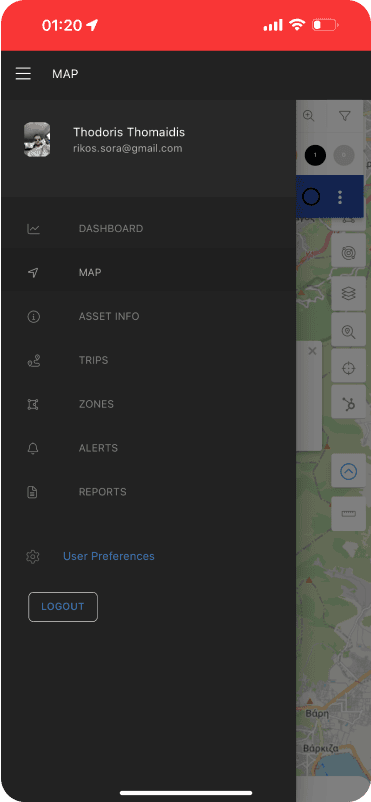Open the Dashboard menu item

point(148,229)
